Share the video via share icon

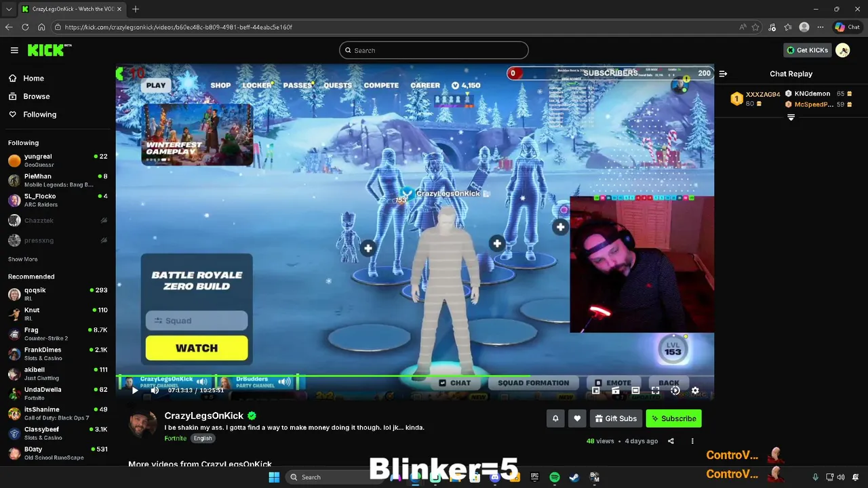click(x=671, y=441)
